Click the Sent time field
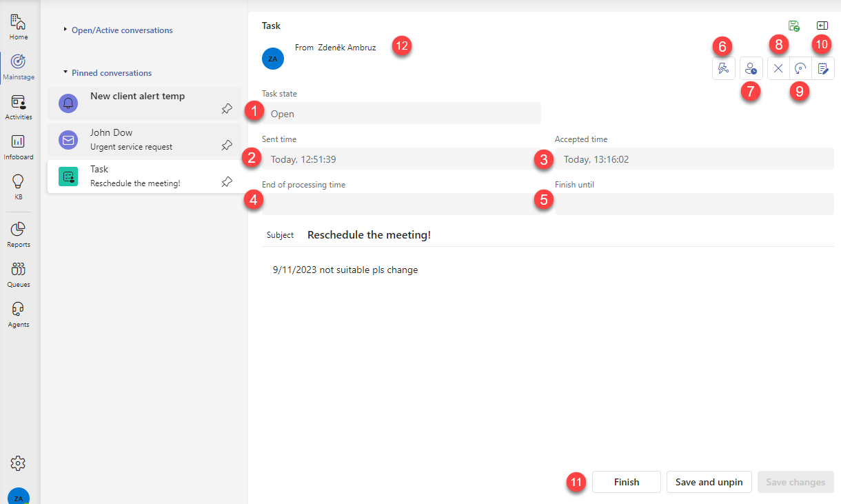This screenshot has width=841, height=504. (401, 159)
